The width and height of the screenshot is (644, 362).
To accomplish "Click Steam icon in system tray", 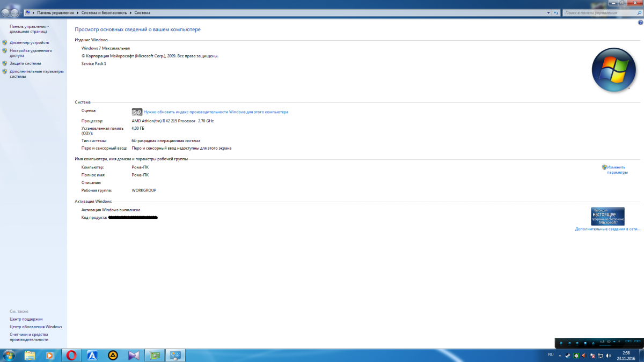I will 568,356.
